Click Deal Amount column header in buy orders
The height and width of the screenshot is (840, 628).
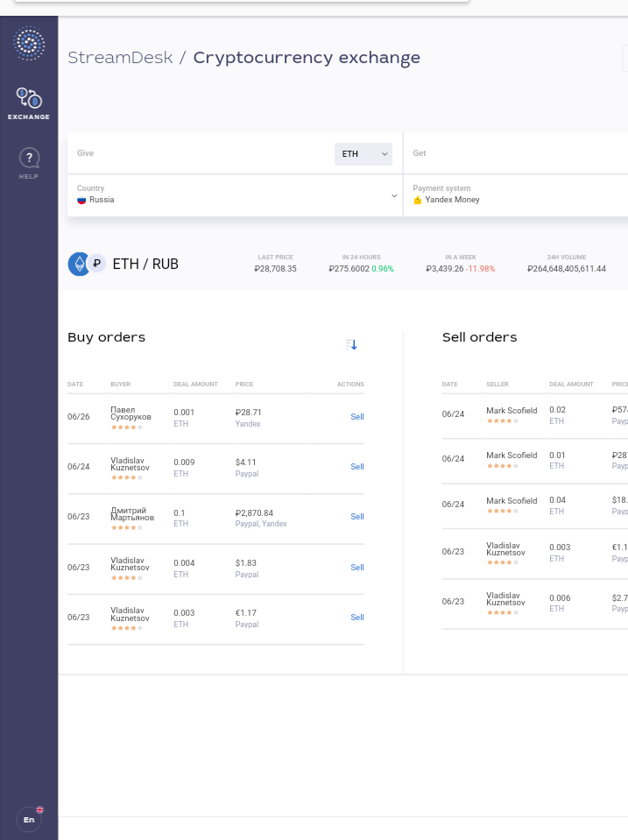(195, 385)
